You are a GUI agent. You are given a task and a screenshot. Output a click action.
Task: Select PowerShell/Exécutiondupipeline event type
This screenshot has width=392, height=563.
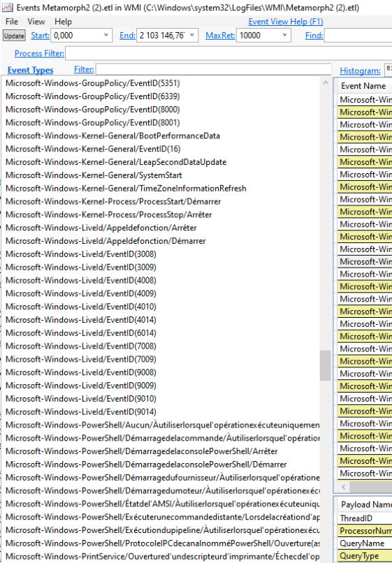pyautogui.click(x=162, y=530)
